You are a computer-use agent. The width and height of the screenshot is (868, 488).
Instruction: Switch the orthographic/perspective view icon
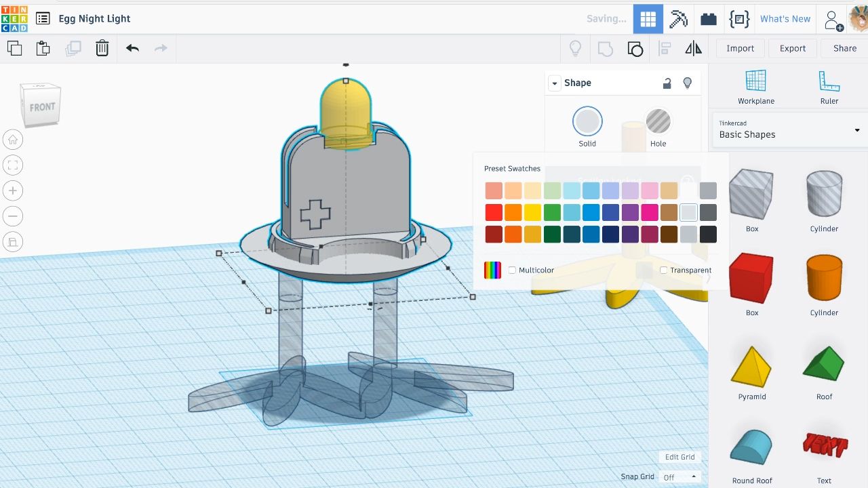tap(13, 241)
